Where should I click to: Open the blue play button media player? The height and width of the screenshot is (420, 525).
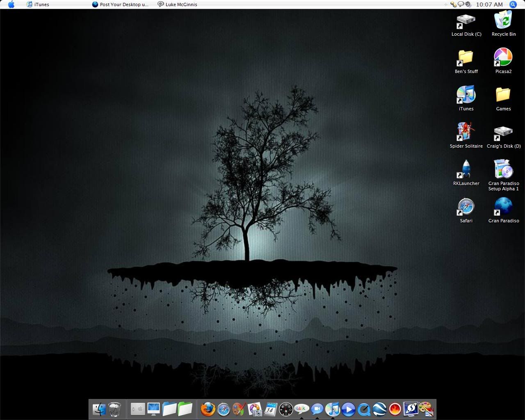tap(348, 409)
